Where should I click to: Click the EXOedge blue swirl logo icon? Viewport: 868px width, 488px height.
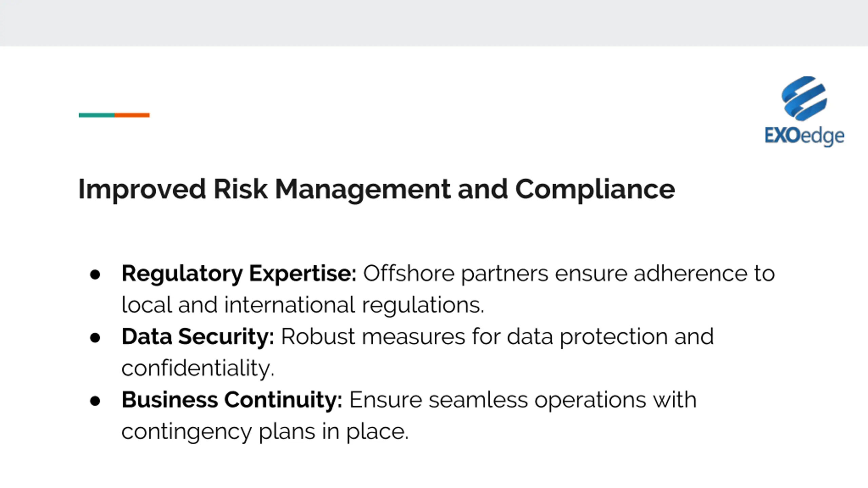pyautogui.click(x=804, y=98)
